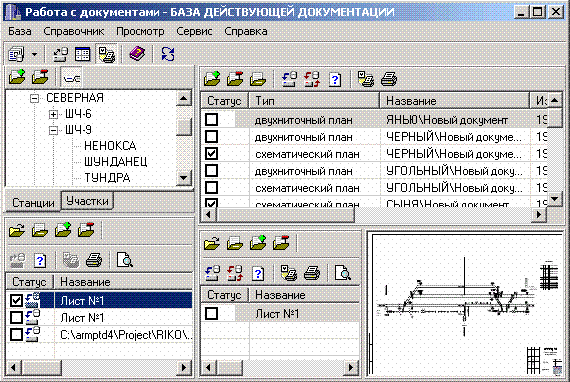Expand the ШЧ-6 tree node
The width and height of the screenshot is (570, 382).
click(53, 114)
